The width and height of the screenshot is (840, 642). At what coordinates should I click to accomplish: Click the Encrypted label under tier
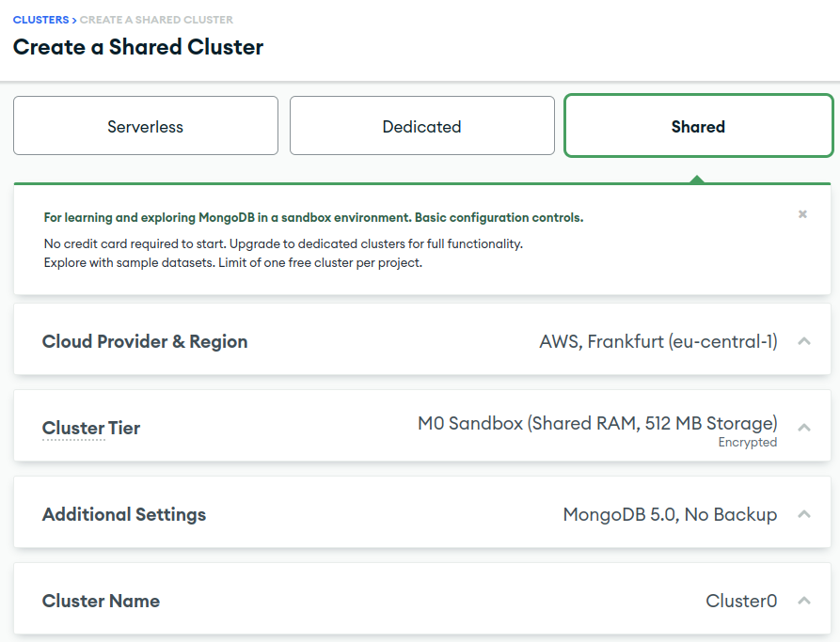point(747,443)
